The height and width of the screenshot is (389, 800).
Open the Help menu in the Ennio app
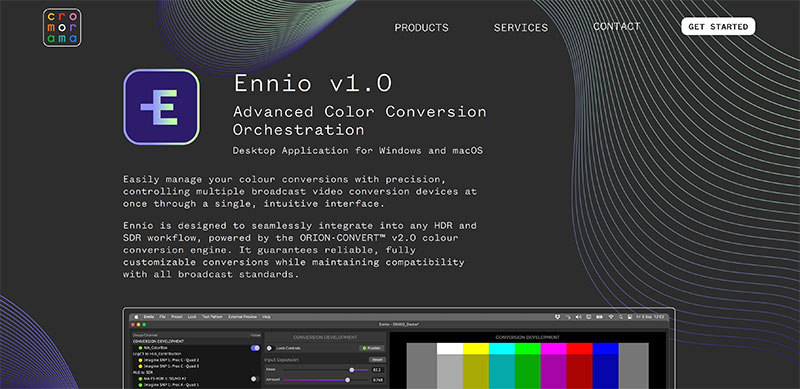(x=266, y=317)
